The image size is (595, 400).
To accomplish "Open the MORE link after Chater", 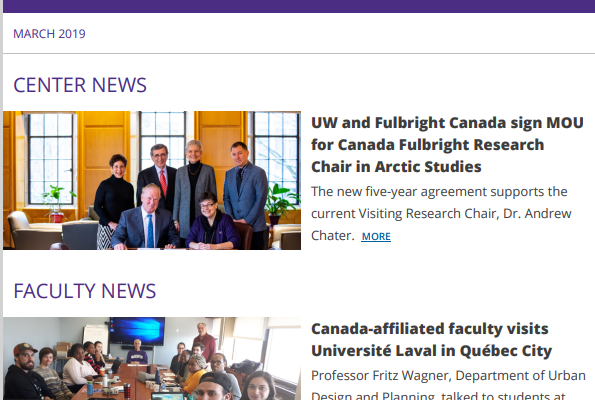I will (376, 236).
